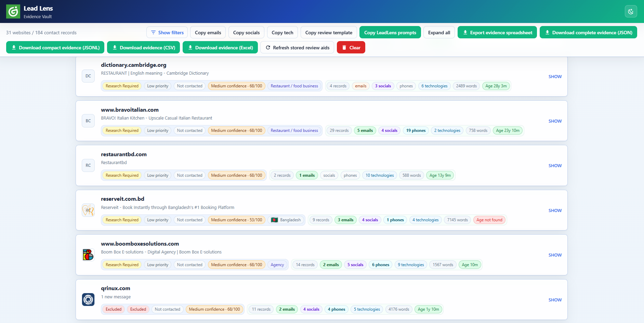Click the reserveit.com.bd title

coord(123,199)
